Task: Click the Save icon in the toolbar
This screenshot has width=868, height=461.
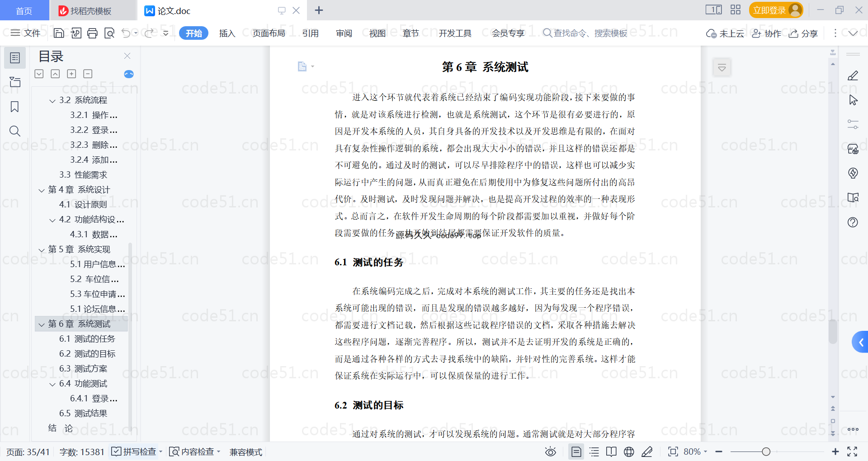Action: [x=59, y=33]
